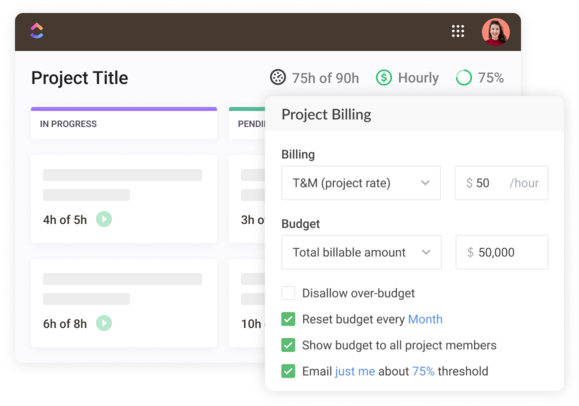
Task: Open the user profile avatar
Action: click(x=496, y=32)
